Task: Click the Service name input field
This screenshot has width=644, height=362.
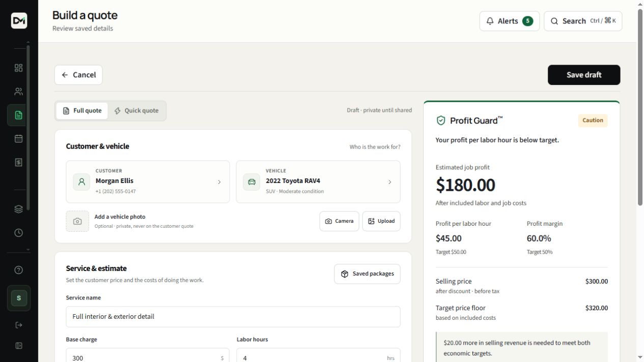Action: (233, 317)
